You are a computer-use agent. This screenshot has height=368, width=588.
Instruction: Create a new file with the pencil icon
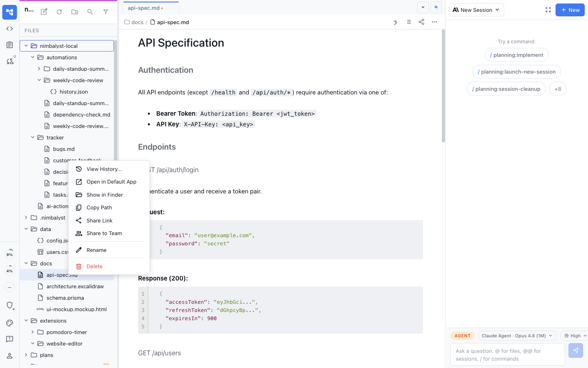pyautogui.click(x=44, y=12)
